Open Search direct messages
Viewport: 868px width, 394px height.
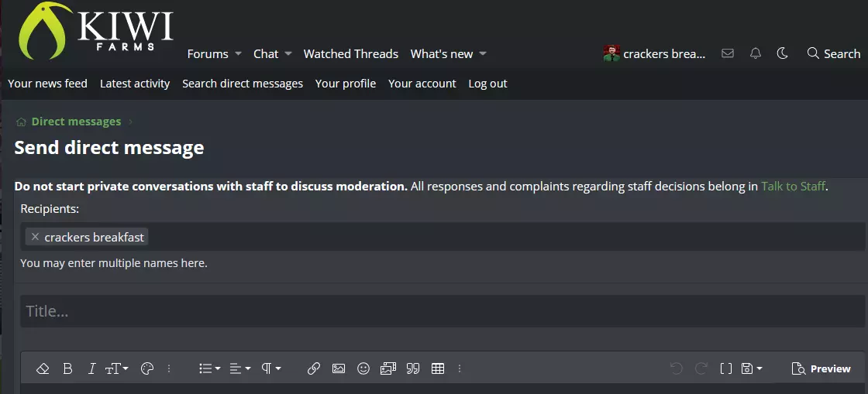click(243, 84)
